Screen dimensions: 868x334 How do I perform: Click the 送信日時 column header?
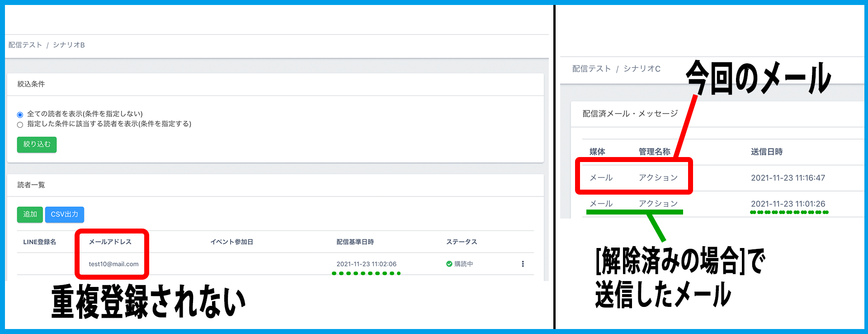coord(767,152)
